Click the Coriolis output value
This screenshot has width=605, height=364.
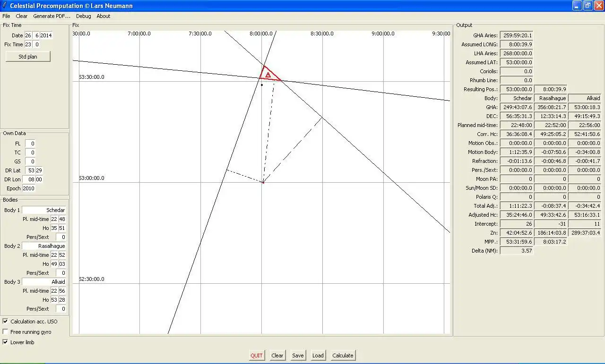pos(517,71)
